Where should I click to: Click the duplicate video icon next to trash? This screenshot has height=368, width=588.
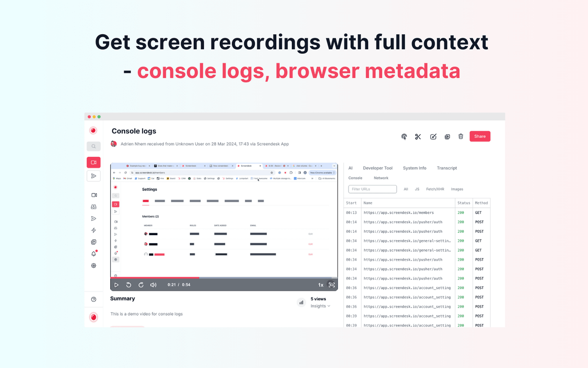pyautogui.click(x=447, y=136)
